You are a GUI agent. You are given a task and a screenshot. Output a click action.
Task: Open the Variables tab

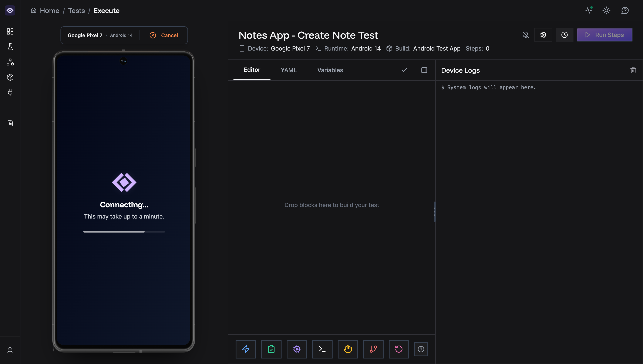(330, 70)
